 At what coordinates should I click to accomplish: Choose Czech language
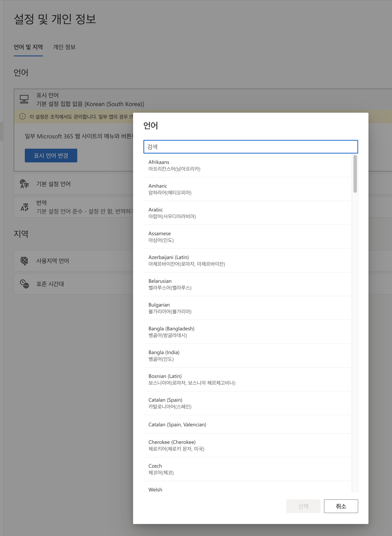[248, 469]
